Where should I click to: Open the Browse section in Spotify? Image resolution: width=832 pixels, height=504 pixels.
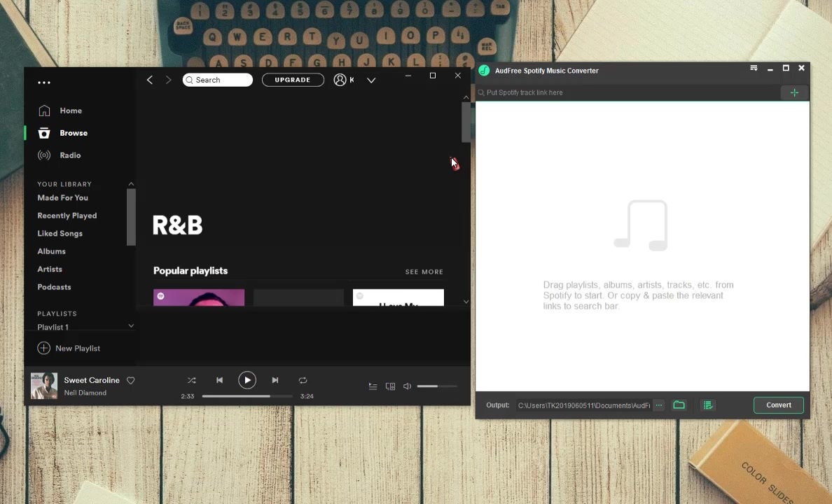[74, 133]
